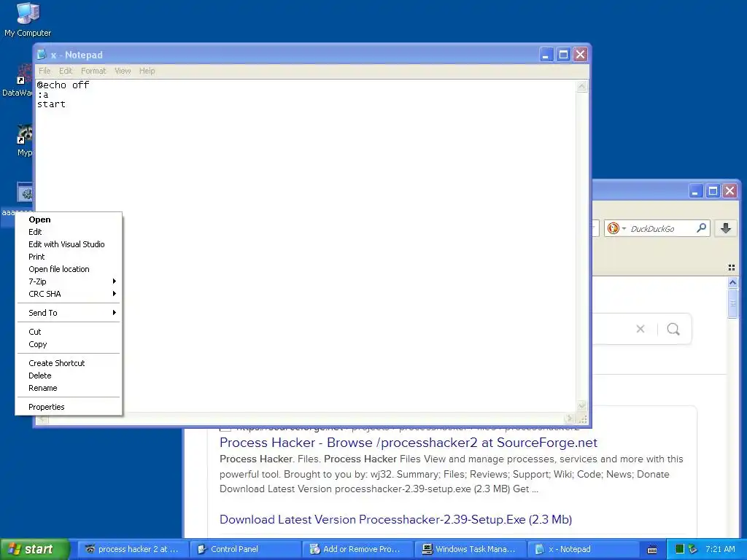Click the ':a' label line in Notepad

[x=43, y=95]
